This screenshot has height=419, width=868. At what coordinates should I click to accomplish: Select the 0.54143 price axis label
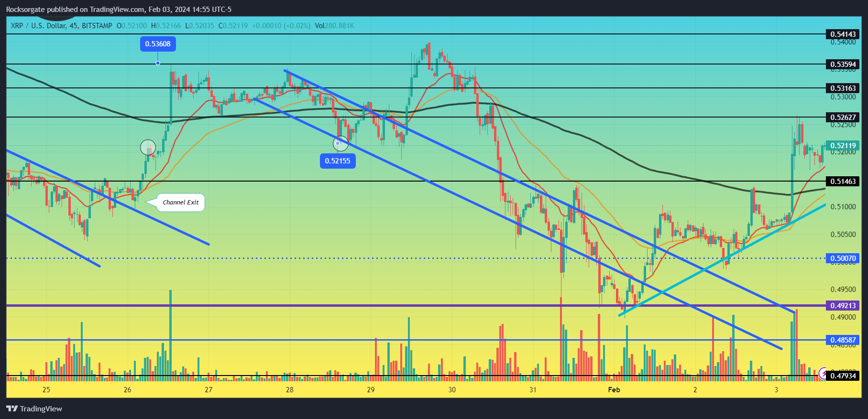843,34
